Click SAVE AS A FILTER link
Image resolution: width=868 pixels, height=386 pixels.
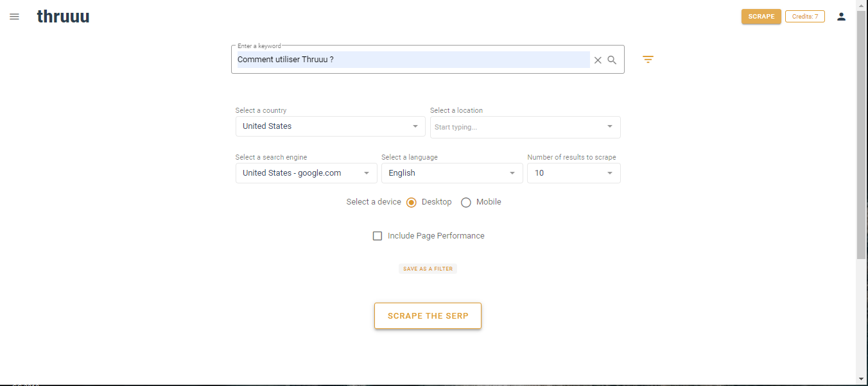(x=428, y=269)
